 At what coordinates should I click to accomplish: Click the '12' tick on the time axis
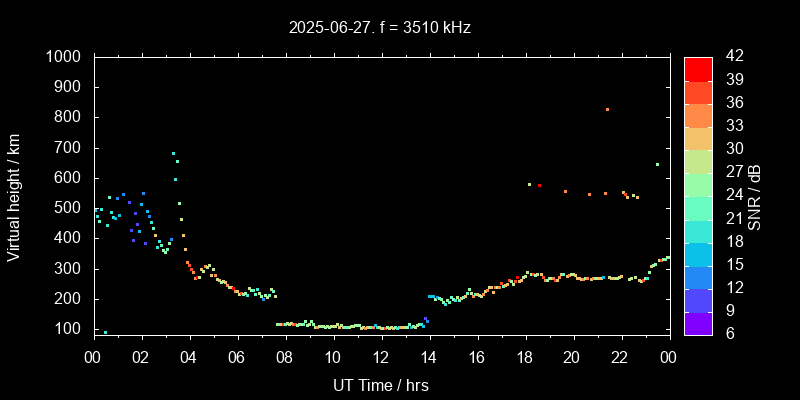(x=381, y=357)
